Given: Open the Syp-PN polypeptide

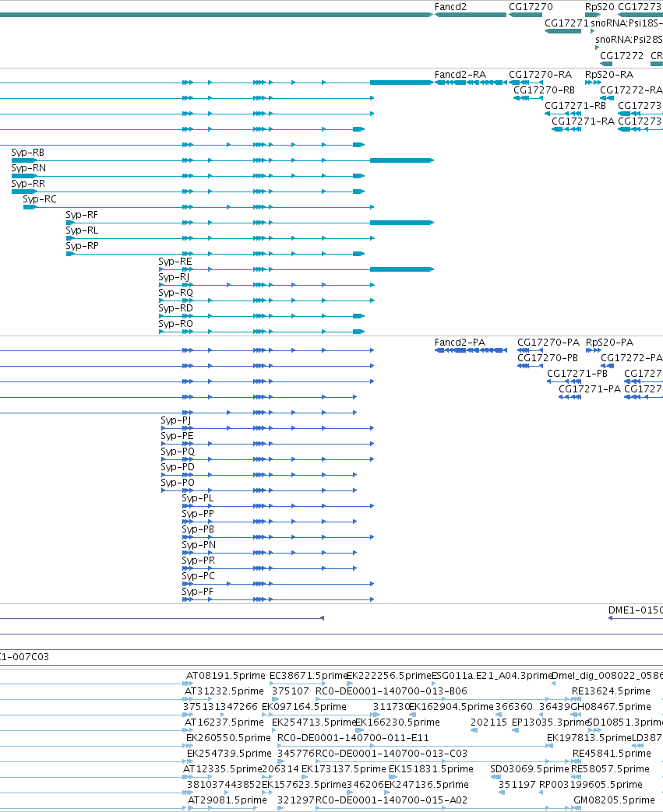Looking at the screenshot, I should [269, 553].
